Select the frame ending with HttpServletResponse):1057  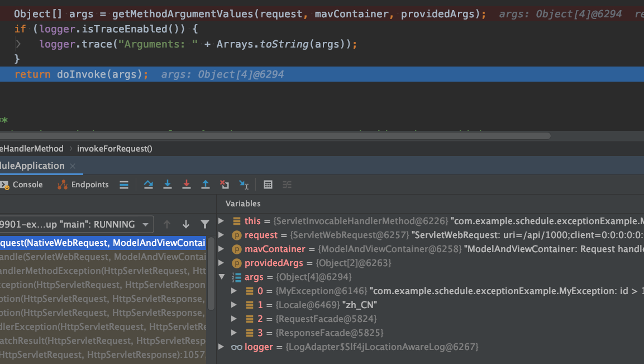point(103,354)
